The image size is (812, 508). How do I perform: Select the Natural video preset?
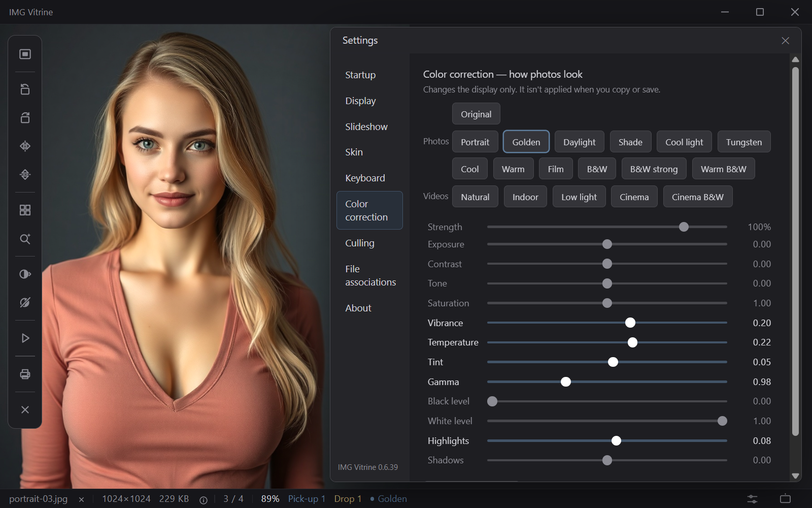[x=475, y=197]
